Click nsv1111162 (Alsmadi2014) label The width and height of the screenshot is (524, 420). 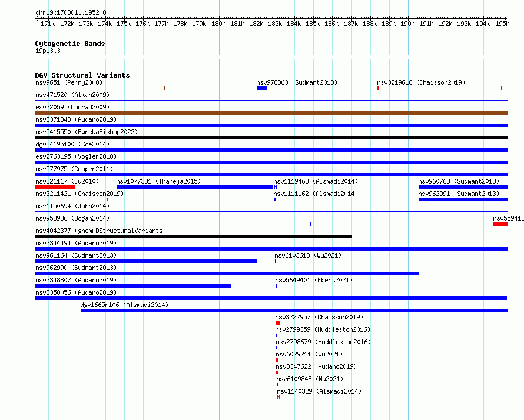click(316, 194)
